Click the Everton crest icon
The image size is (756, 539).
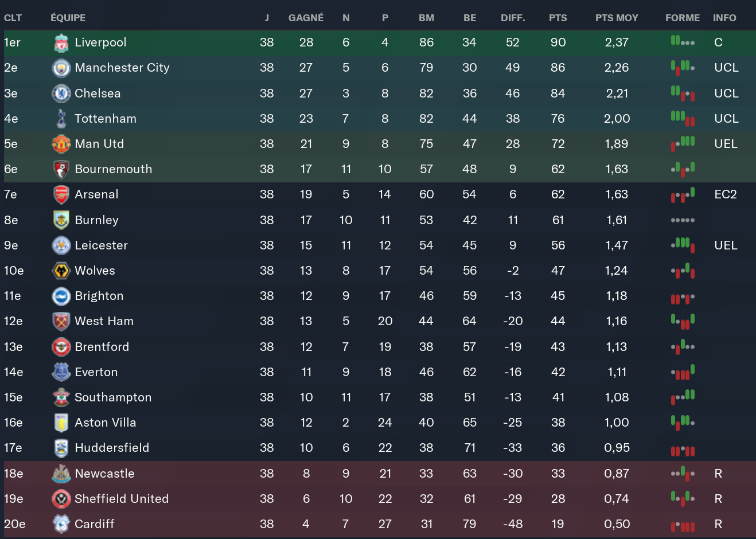(x=61, y=372)
